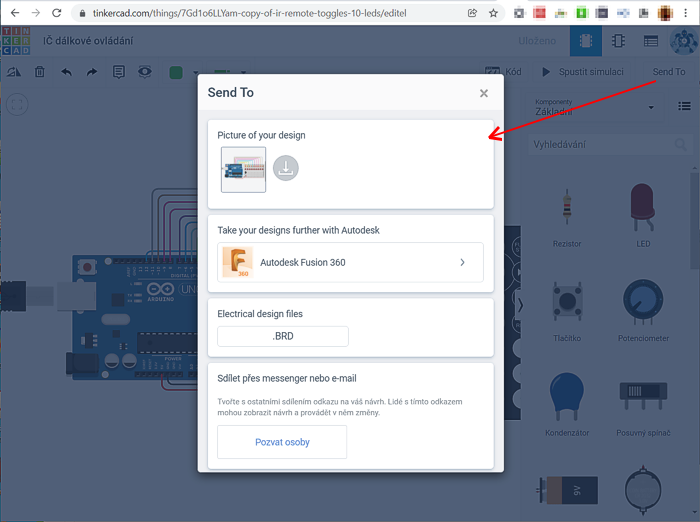Open schematic view icon
This screenshot has width=700, height=522.
pyautogui.click(x=618, y=41)
